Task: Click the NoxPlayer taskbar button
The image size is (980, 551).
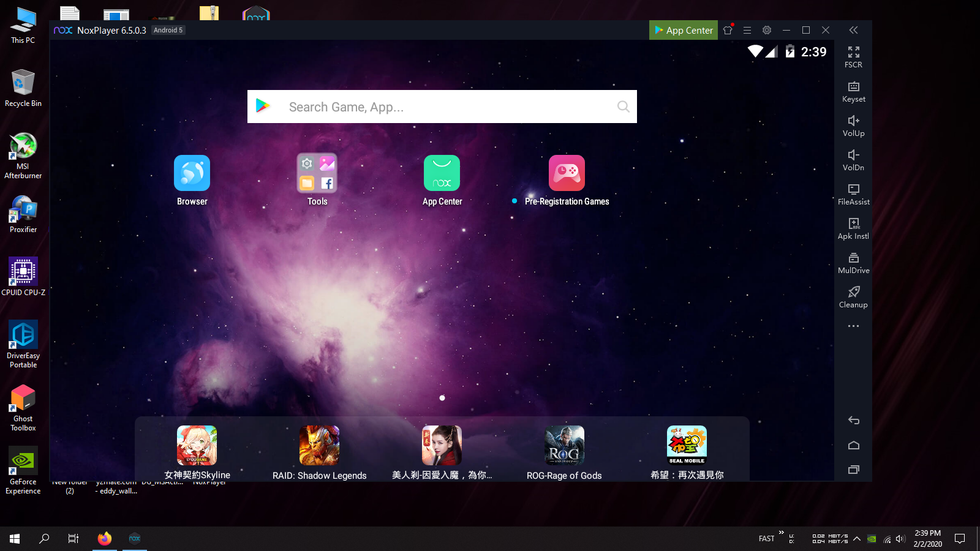Action: [135, 539]
